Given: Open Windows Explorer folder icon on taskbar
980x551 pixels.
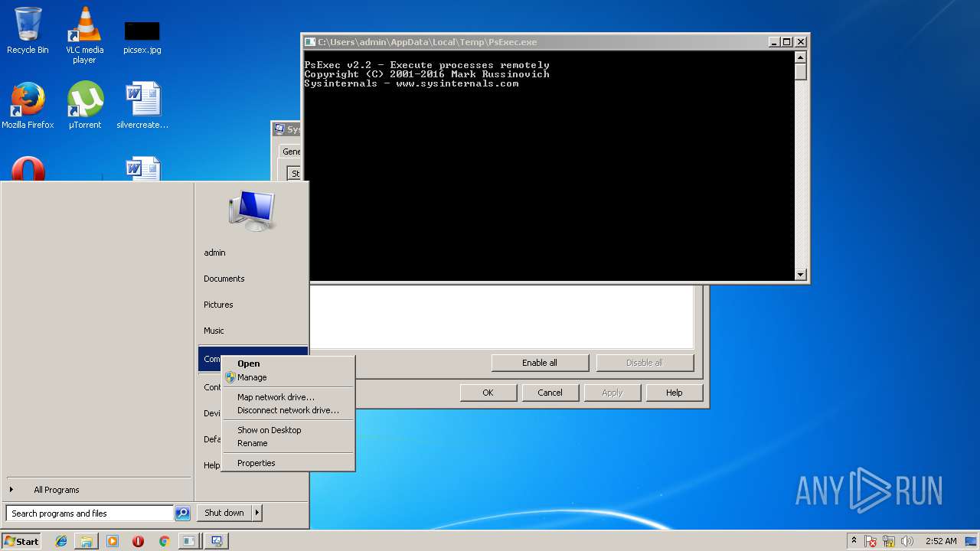Looking at the screenshot, I should 87,541.
